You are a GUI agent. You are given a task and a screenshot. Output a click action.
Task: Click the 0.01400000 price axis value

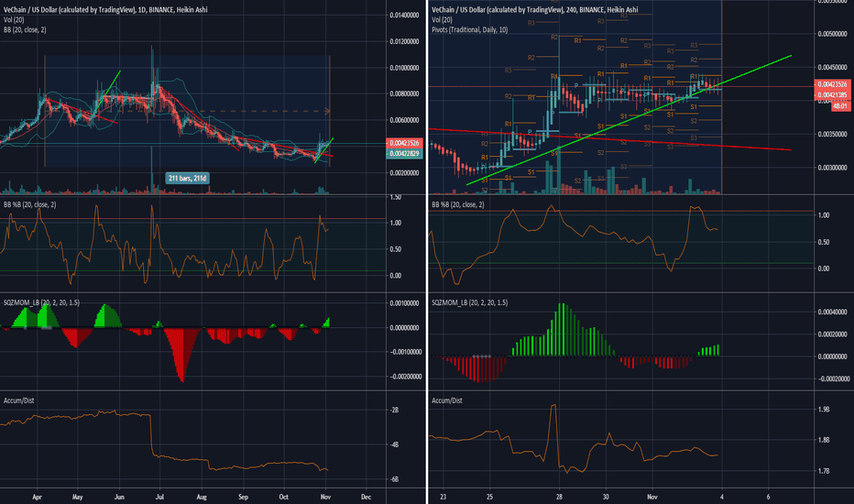click(405, 16)
